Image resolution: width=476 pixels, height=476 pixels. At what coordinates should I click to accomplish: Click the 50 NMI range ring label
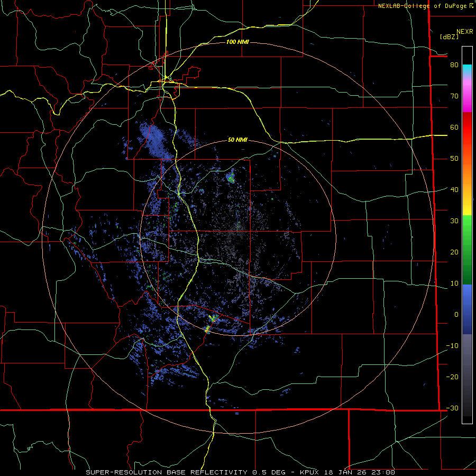(x=237, y=140)
